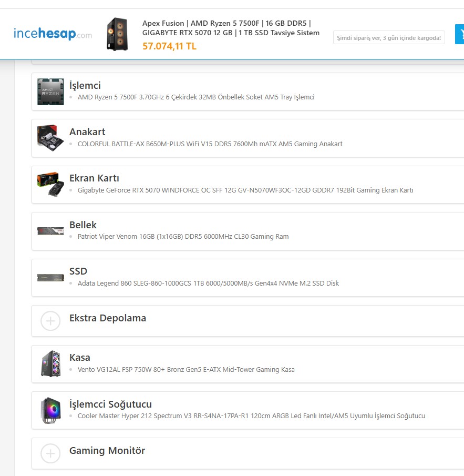
Task: Click the incehesap.com logo
Action: (53, 34)
